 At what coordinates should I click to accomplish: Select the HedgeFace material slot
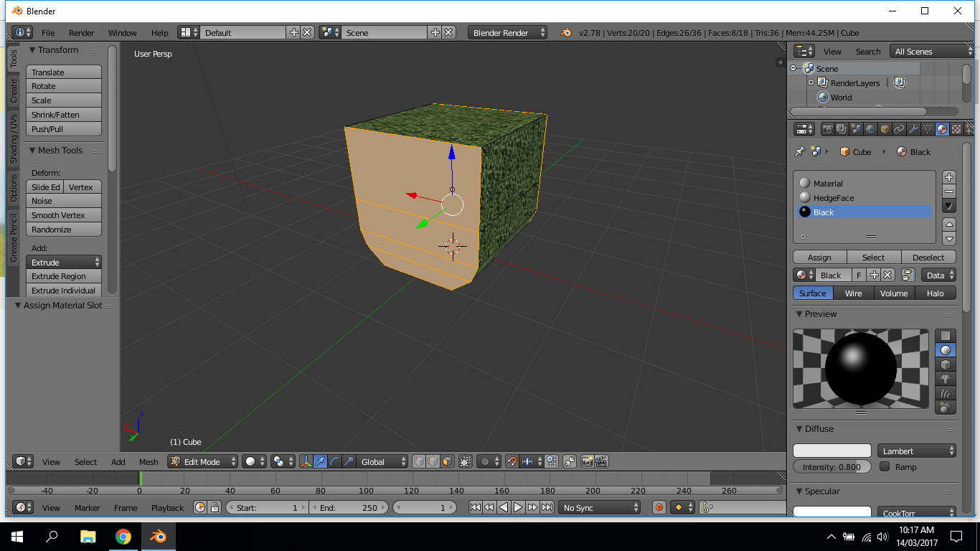point(864,197)
